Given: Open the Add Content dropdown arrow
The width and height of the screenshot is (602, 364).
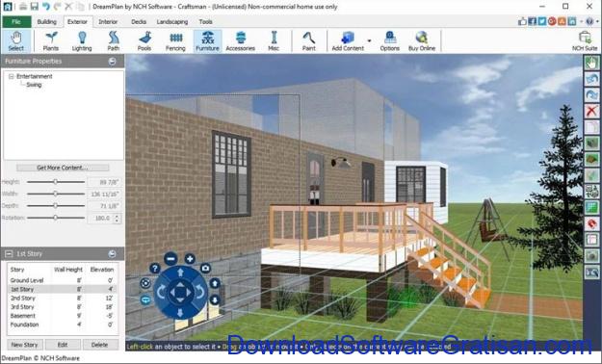Looking at the screenshot, I should click(x=369, y=40).
